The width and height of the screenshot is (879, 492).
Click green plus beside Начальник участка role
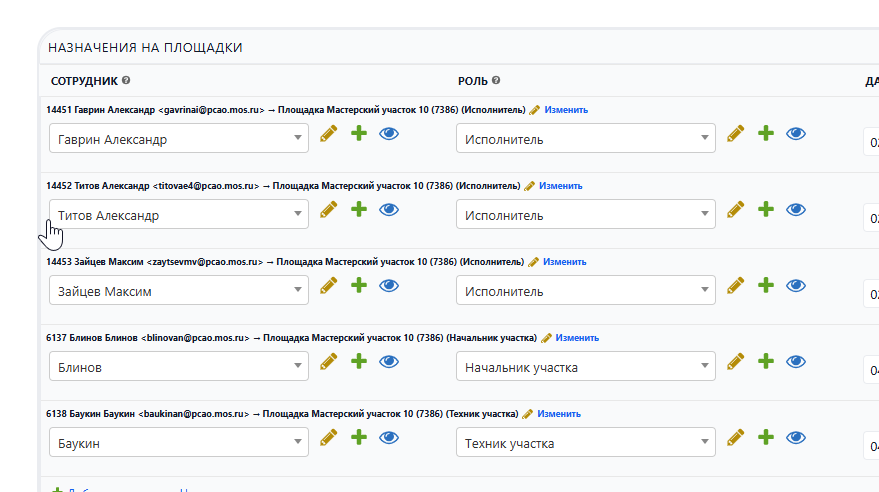point(766,362)
